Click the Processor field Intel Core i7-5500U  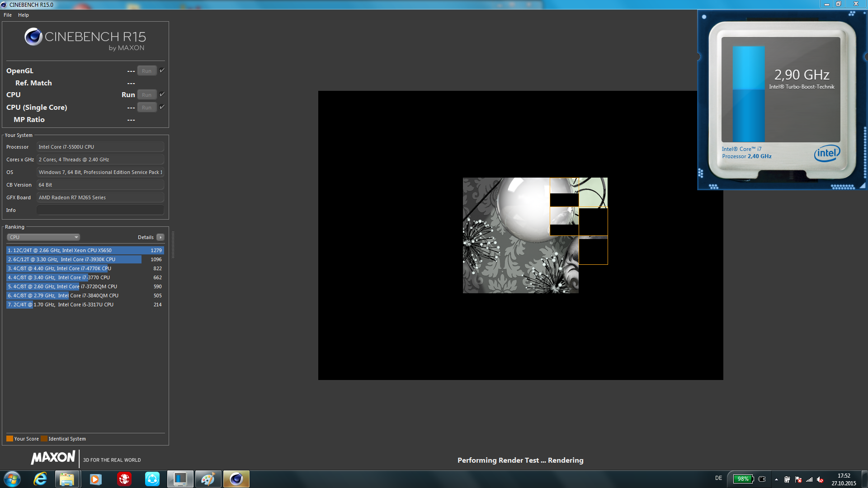(100, 147)
